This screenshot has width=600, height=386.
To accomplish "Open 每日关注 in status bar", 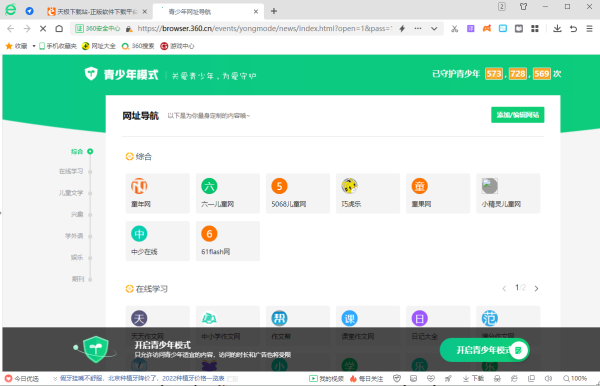I will point(366,379).
